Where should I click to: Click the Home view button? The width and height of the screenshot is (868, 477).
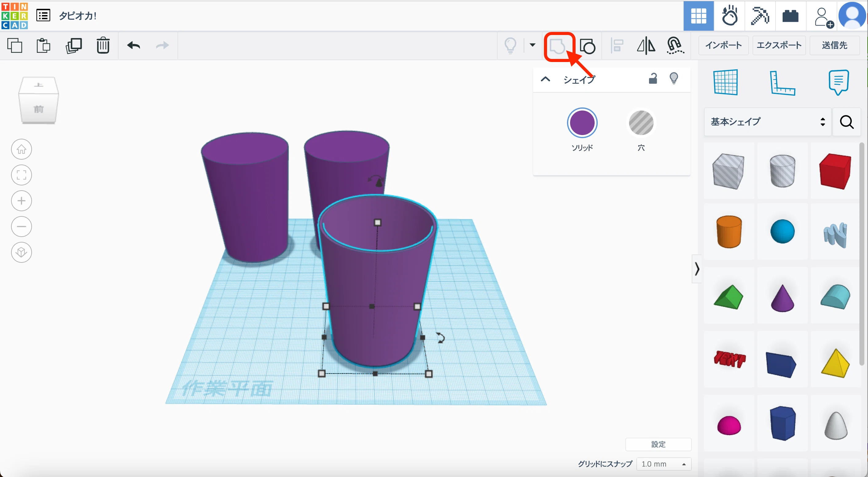coord(22,149)
